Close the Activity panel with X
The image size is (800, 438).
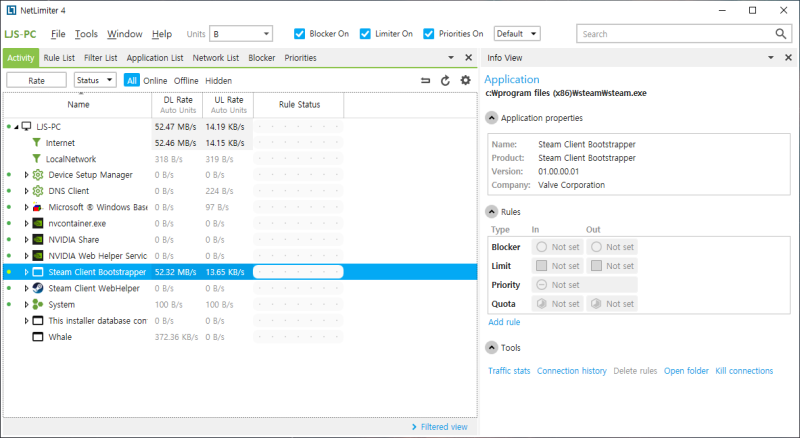point(468,58)
